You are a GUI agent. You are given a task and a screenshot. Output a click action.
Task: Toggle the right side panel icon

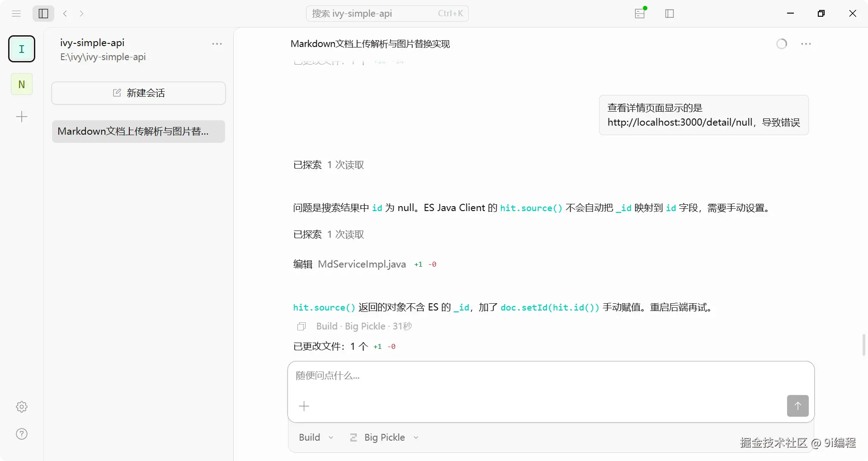pyautogui.click(x=670, y=14)
